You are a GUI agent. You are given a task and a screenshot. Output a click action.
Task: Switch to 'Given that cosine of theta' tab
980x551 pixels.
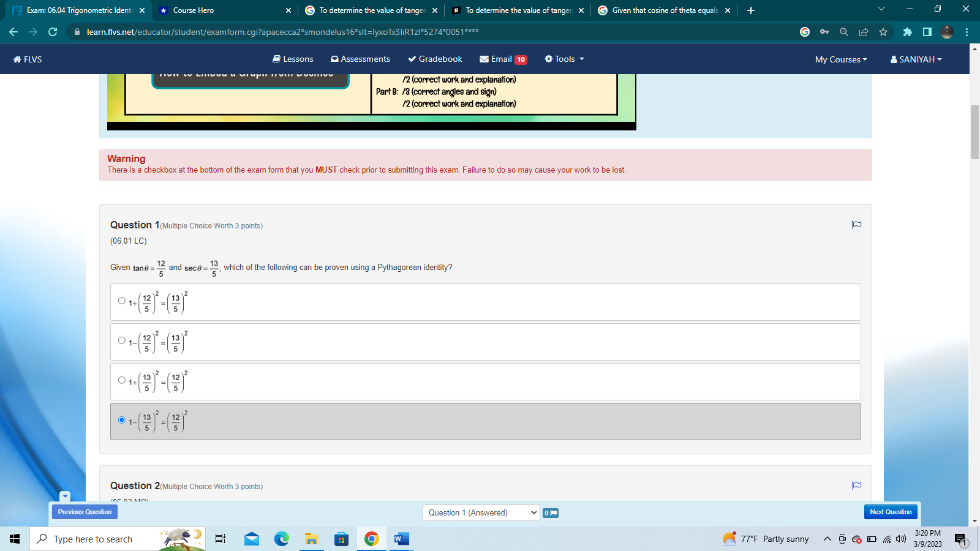click(664, 10)
